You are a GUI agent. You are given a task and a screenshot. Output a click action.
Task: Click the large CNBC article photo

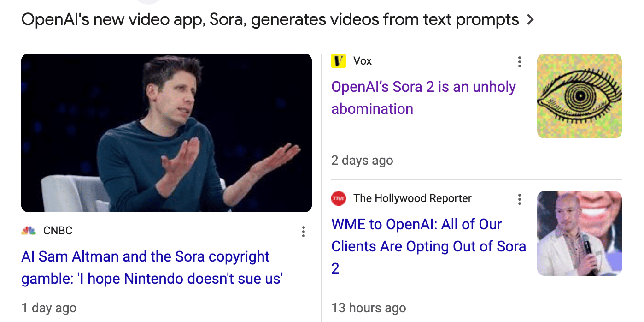(x=166, y=133)
